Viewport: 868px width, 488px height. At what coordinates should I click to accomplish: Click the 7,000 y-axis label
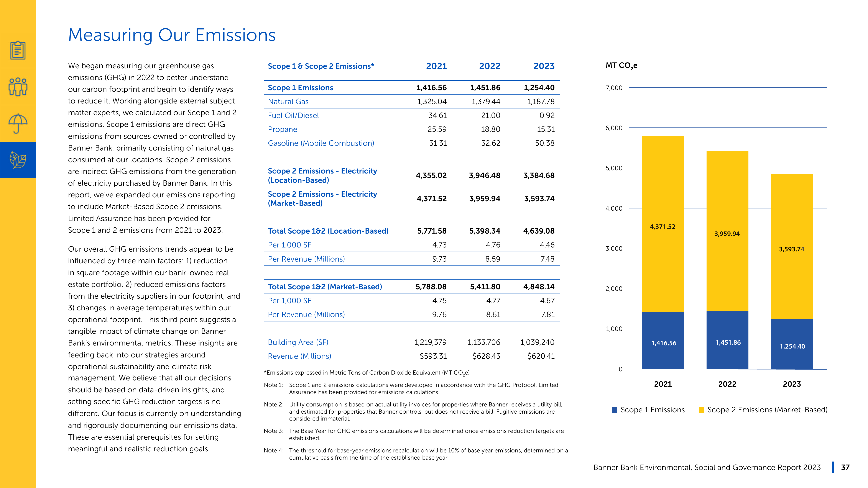click(614, 88)
